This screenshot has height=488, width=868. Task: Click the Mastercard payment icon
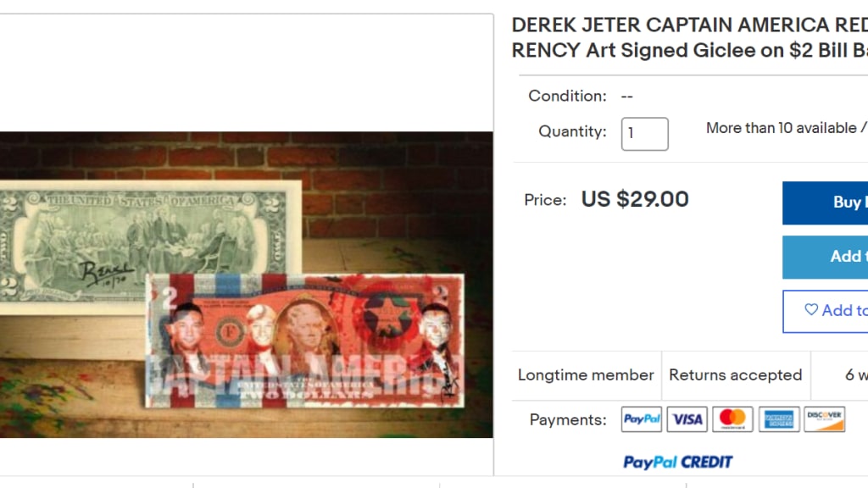click(732, 419)
